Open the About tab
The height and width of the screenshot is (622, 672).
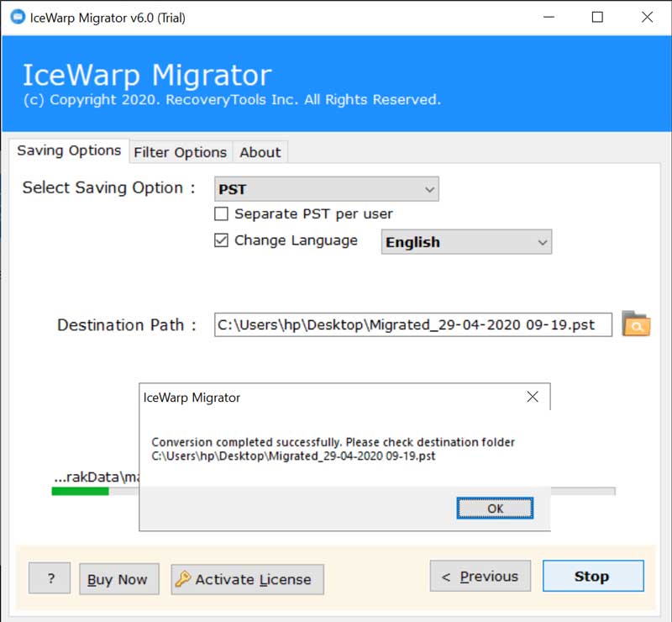click(x=260, y=152)
